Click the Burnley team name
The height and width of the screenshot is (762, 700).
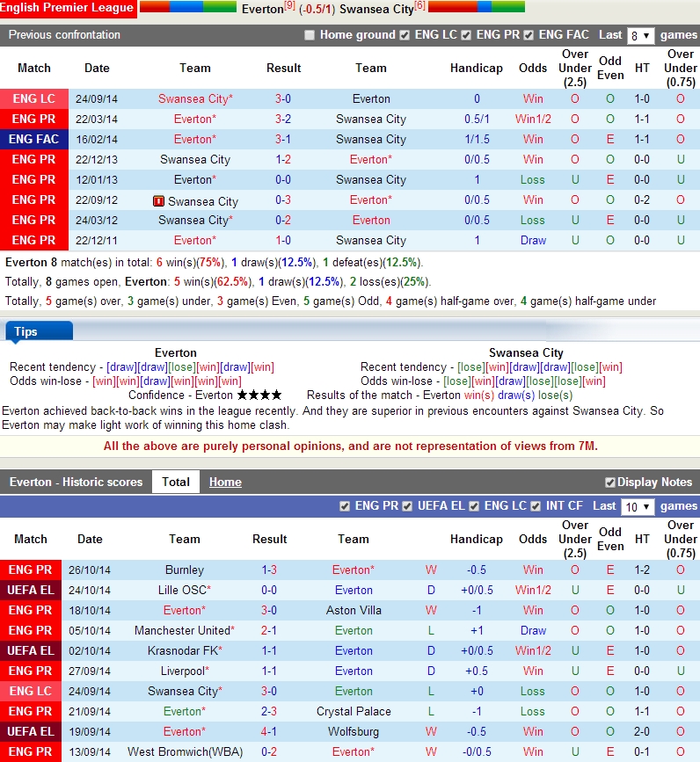click(x=185, y=570)
